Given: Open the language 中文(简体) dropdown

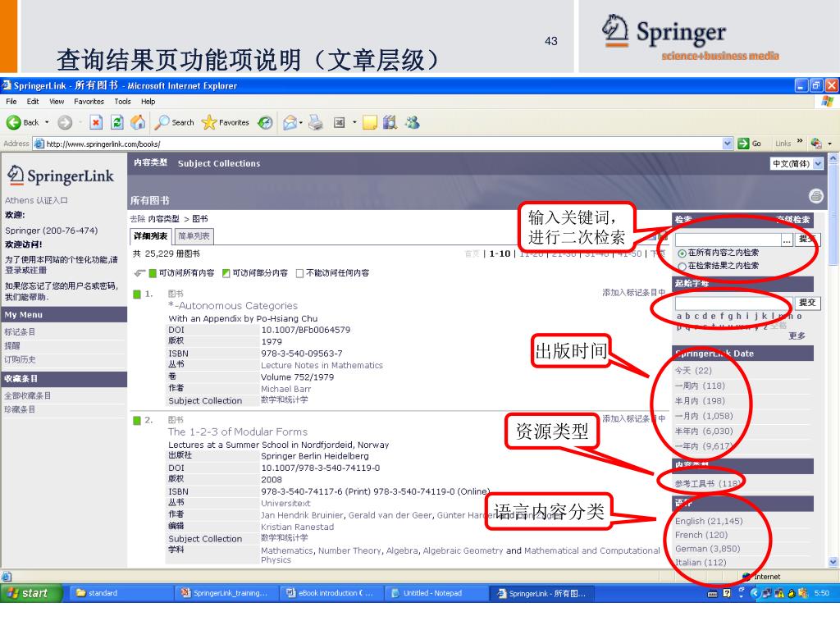Looking at the screenshot, I should click(796, 163).
